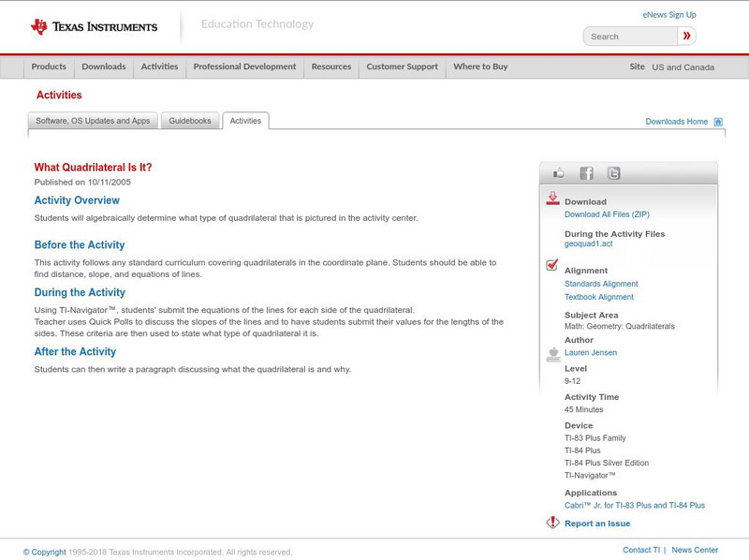Click the Texas Instruments logo
The image size is (749, 560).
[x=94, y=26]
